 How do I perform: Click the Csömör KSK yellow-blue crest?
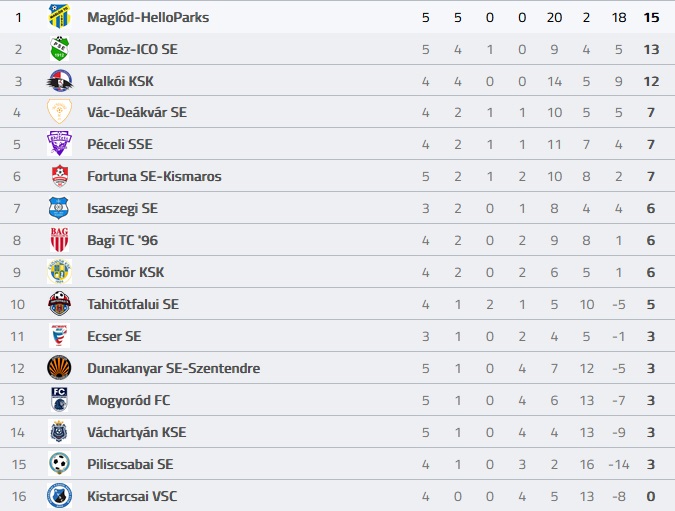59,272
